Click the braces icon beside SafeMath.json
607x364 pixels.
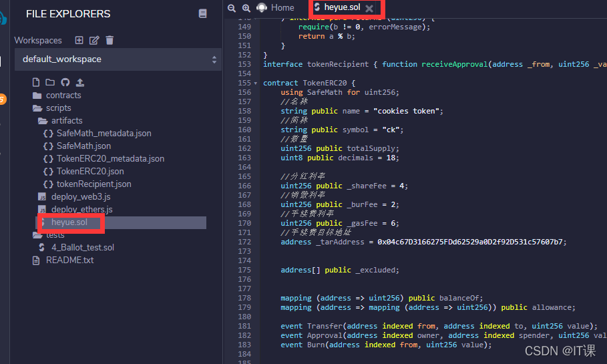[48, 146]
